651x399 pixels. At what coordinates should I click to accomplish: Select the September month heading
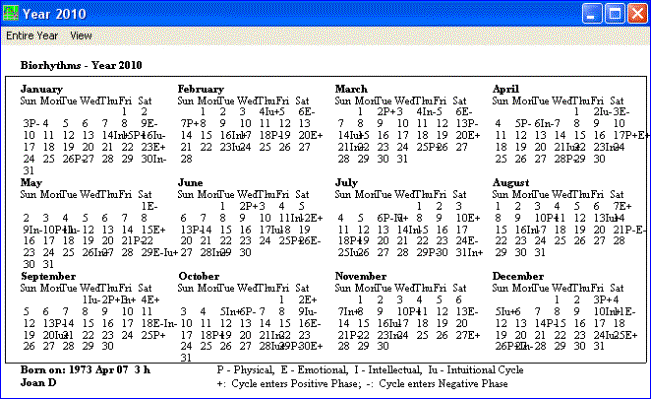click(48, 277)
